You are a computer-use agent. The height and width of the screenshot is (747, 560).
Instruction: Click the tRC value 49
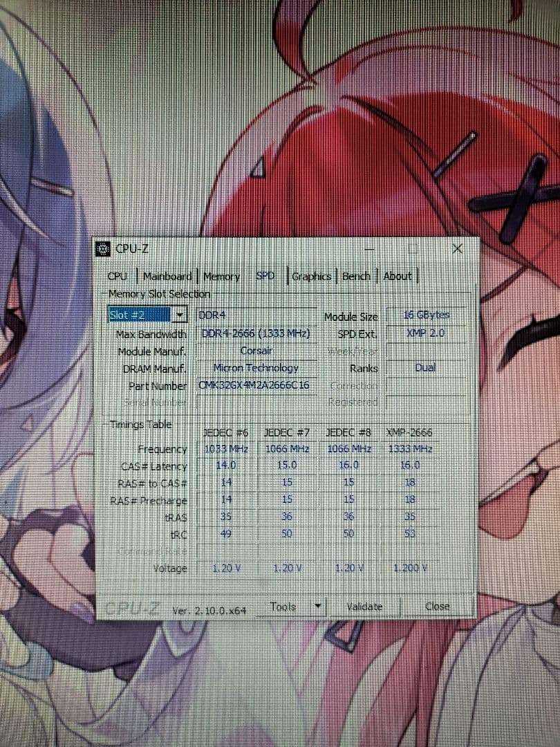(x=226, y=533)
